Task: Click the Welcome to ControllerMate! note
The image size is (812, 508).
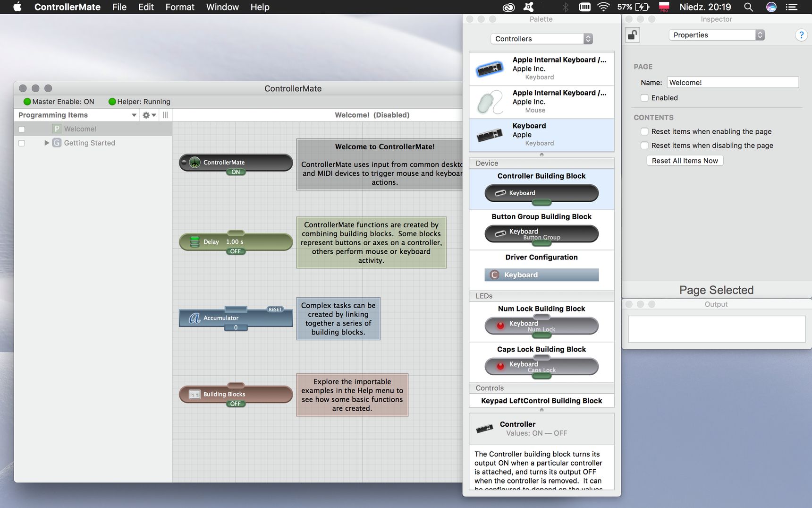Action: click(380, 164)
